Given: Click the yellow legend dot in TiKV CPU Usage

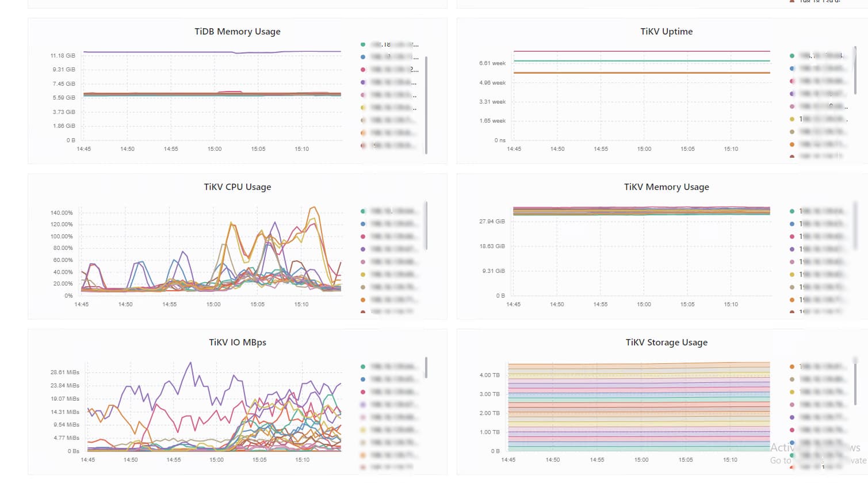Looking at the screenshot, I should 363,275.
